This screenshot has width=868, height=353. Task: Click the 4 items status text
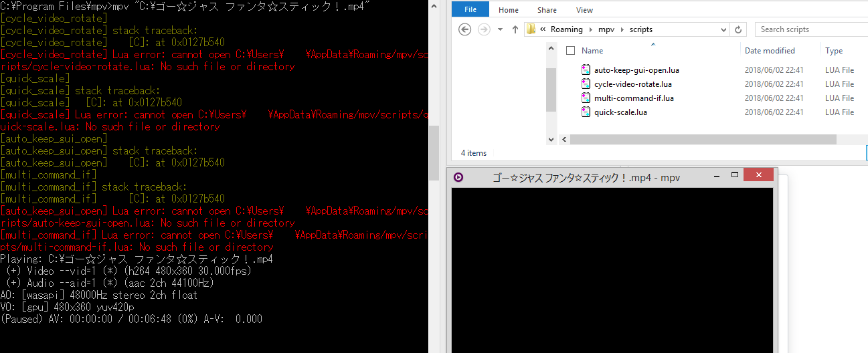click(x=474, y=153)
